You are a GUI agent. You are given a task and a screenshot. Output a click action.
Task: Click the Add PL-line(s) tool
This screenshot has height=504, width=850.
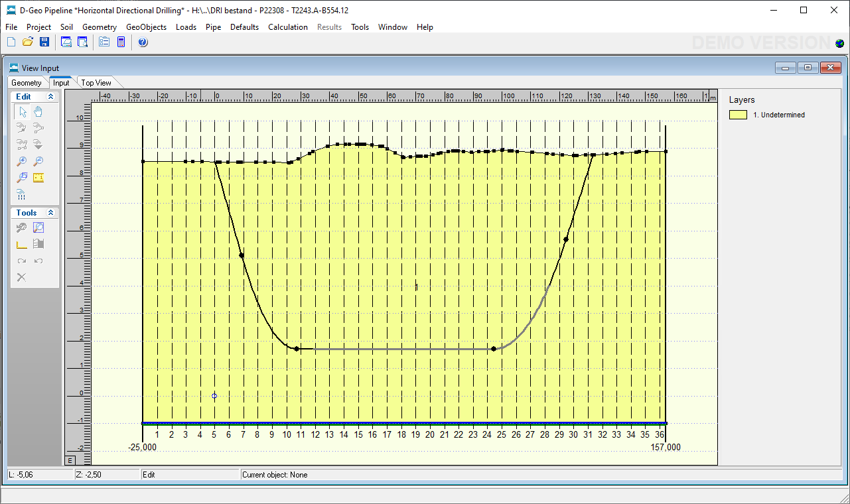(38, 145)
